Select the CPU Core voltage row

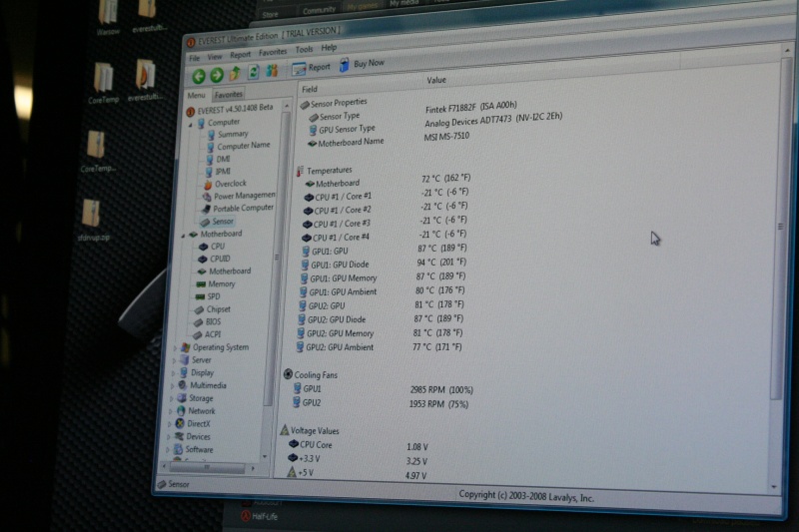359,445
